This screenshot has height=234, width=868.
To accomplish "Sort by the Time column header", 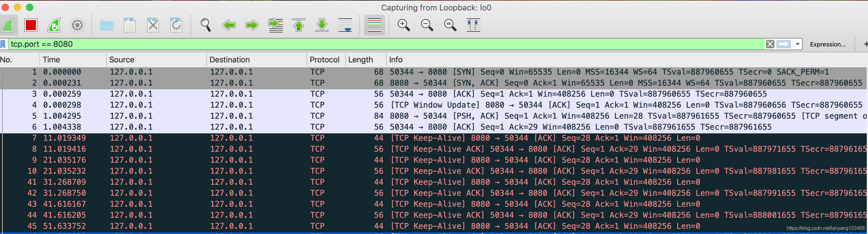I will 73,60.
